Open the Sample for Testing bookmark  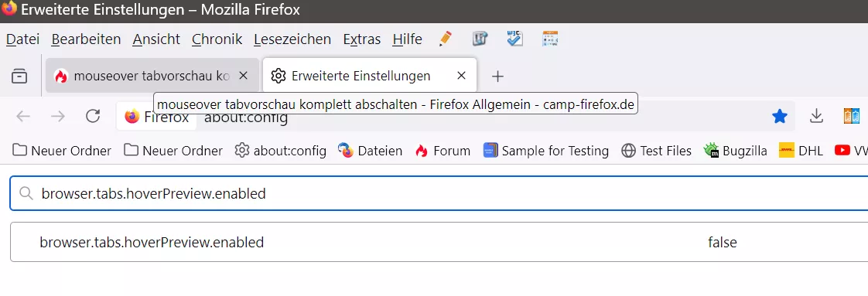546,151
